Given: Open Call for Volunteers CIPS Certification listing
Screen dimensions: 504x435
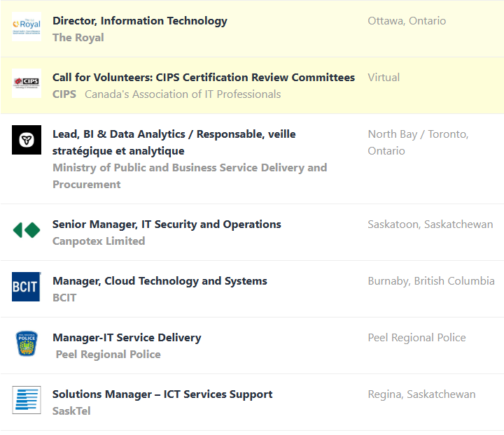Looking at the screenshot, I should tap(203, 78).
